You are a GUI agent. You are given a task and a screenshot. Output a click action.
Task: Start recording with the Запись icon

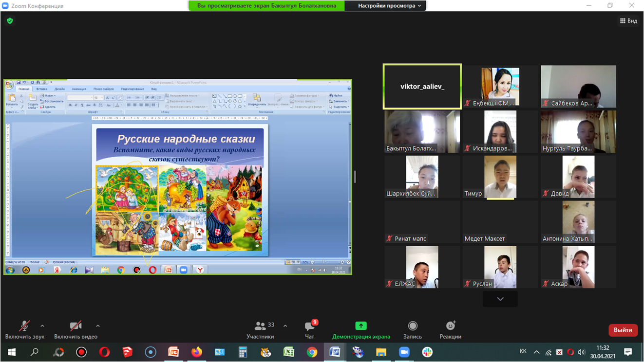(x=413, y=326)
